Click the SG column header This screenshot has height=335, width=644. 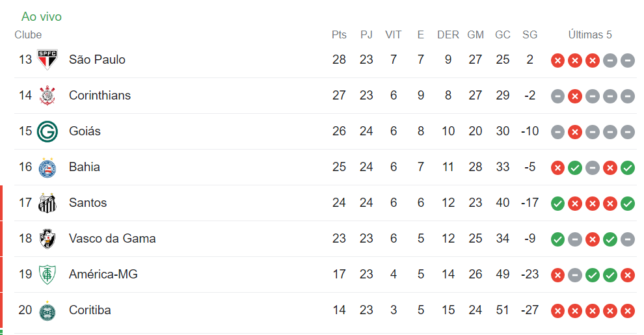tap(530, 35)
